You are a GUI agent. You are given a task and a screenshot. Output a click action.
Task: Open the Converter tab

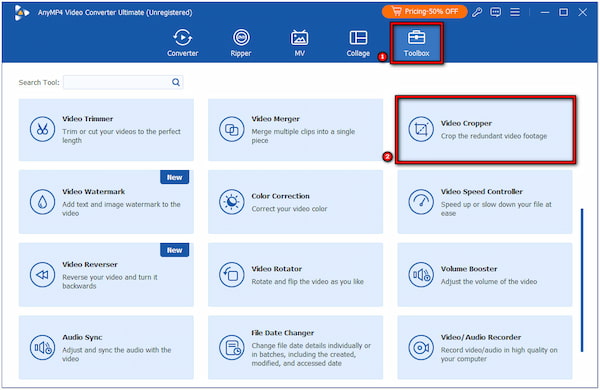183,42
